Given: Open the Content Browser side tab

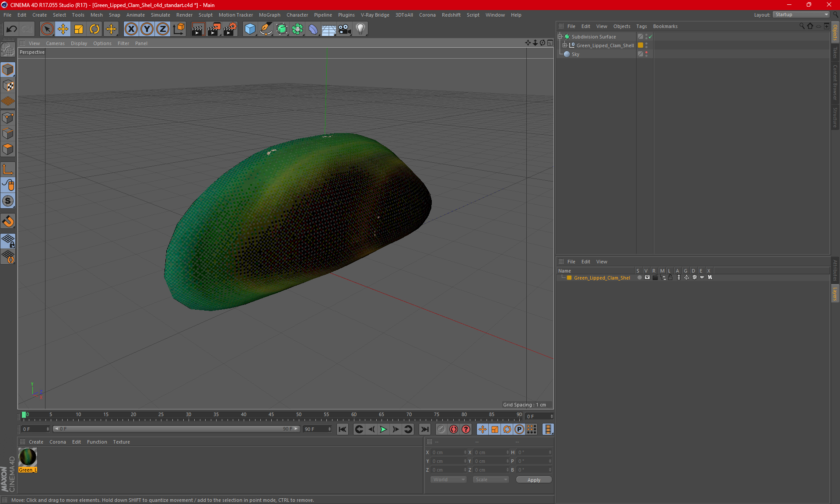Looking at the screenshot, I should (835, 82).
